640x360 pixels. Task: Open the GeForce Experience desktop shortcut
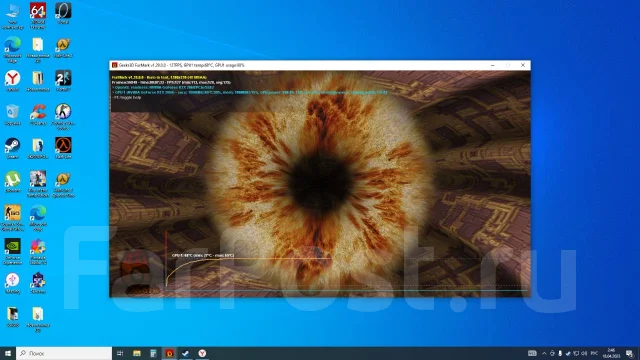tap(13, 251)
